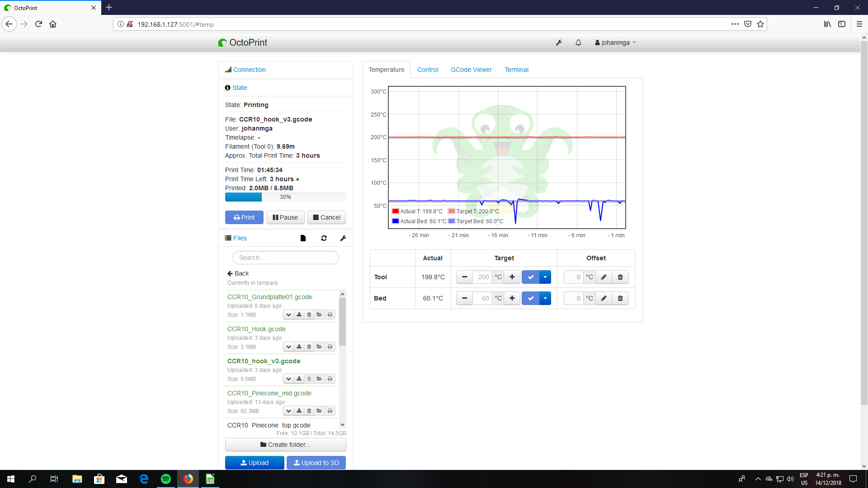Viewport: 868px width, 488px height.
Task: Increase Bed target temperature plus
Action: tap(512, 298)
